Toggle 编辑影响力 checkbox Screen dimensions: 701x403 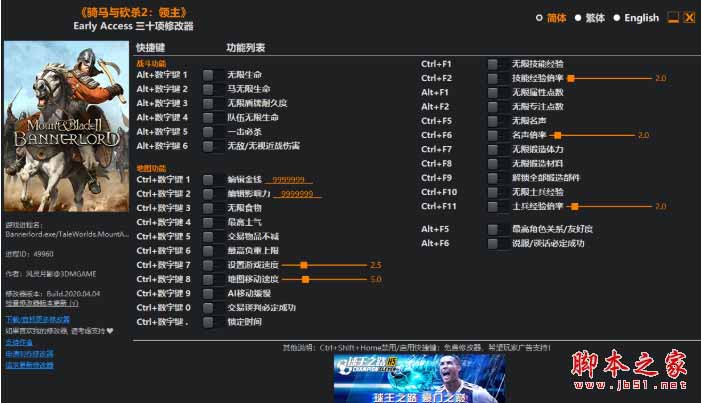coord(208,194)
